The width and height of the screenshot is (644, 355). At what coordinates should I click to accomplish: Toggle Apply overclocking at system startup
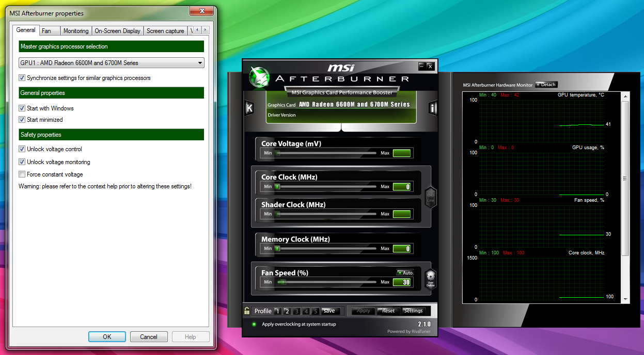coord(254,324)
